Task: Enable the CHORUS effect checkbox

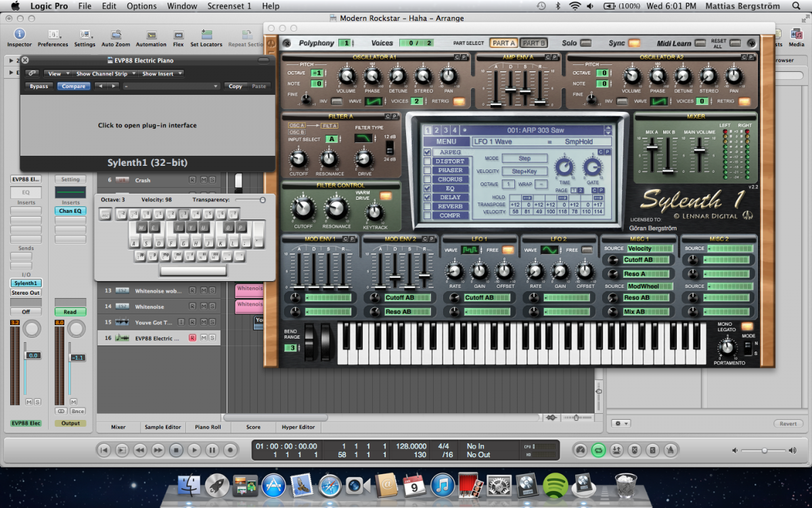Action: pos(426,179)
